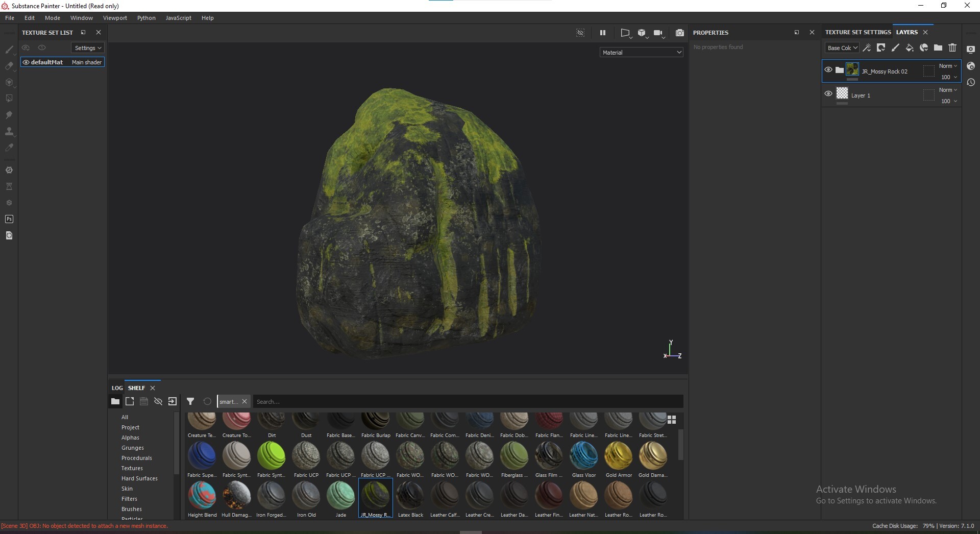Hide the JR_Mossy Rock 02 layer
Viewport: 980px width, 534px height.
click(828, 69)
